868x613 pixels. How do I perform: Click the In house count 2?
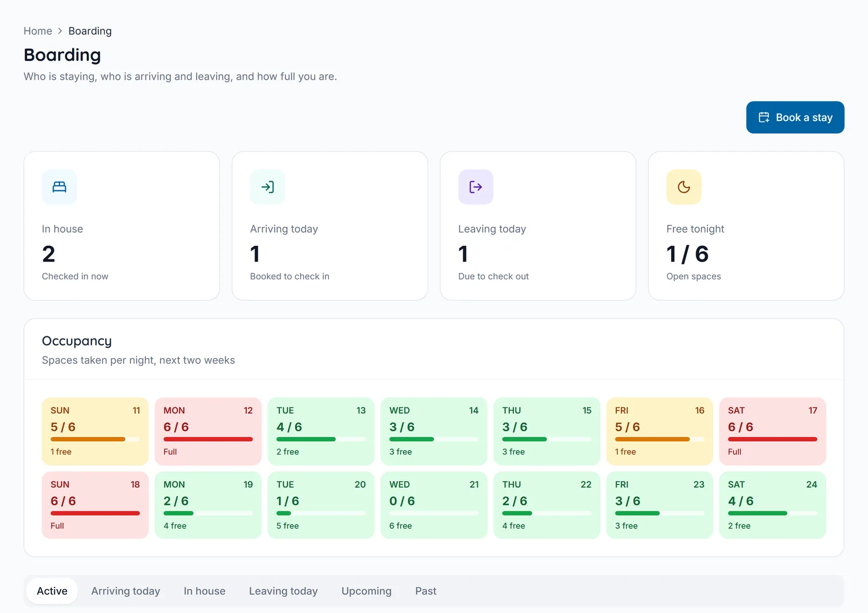[x=49, y=254]
